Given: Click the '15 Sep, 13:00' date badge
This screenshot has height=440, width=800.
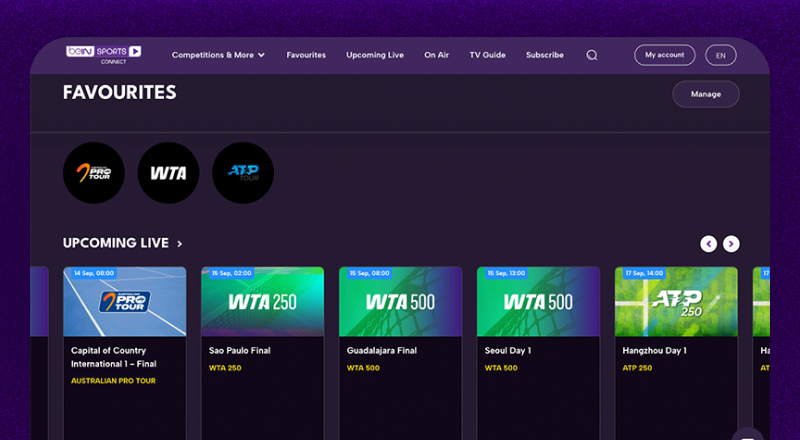Looking at the screenshot, I should 506,273.
